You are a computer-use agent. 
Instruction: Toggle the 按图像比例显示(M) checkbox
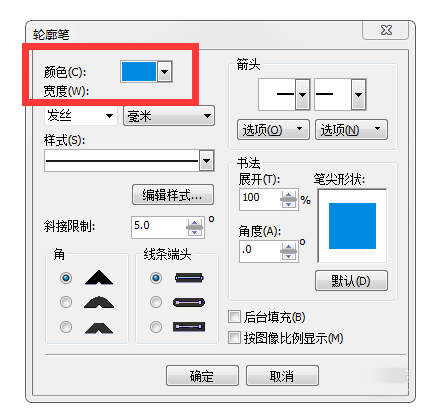point(234,338)
